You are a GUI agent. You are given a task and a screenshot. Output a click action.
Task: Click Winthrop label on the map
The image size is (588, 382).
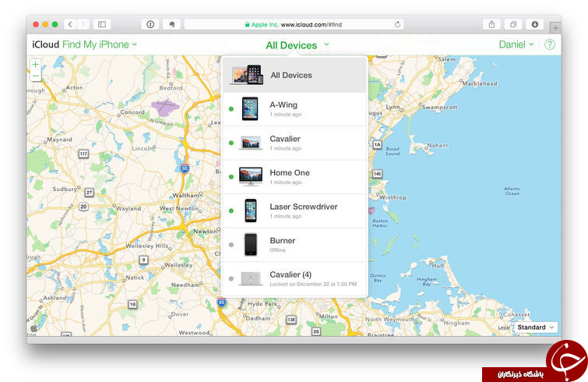(393, 197)
